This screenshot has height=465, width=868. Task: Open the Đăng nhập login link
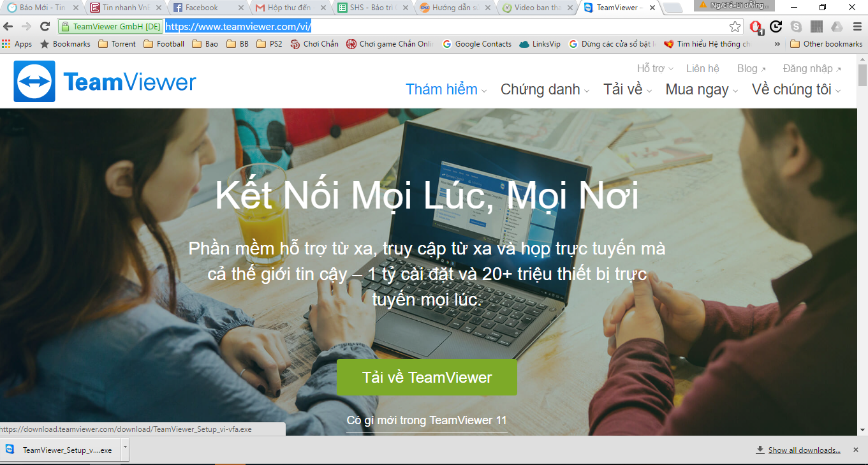(x=812, y=68)
